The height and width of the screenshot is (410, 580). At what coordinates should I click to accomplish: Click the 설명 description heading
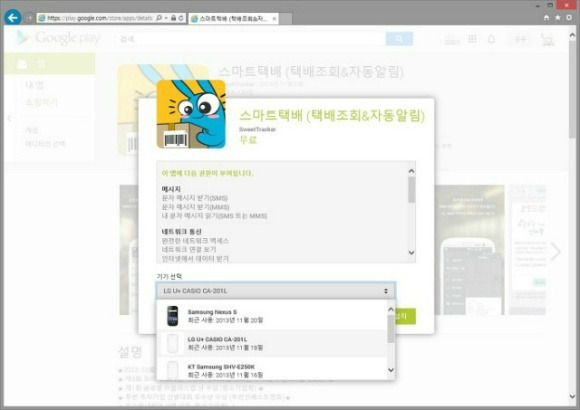pyautogui.click(x=130, y=352)
